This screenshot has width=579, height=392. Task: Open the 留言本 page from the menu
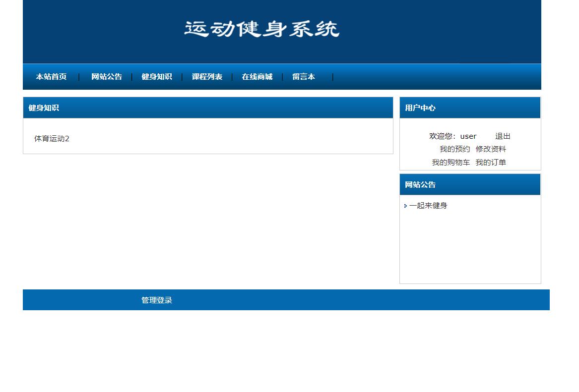[304, 77]
